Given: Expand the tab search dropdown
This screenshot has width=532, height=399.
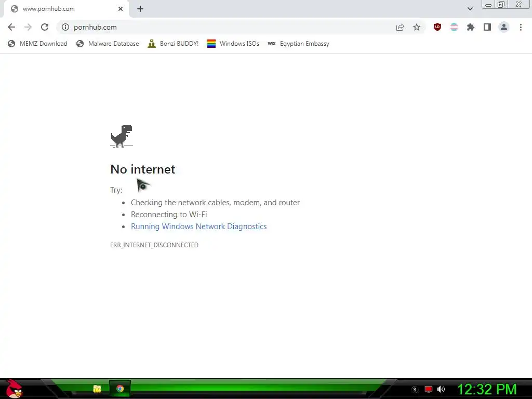Looking at the screenshot, I should (470, 9).
